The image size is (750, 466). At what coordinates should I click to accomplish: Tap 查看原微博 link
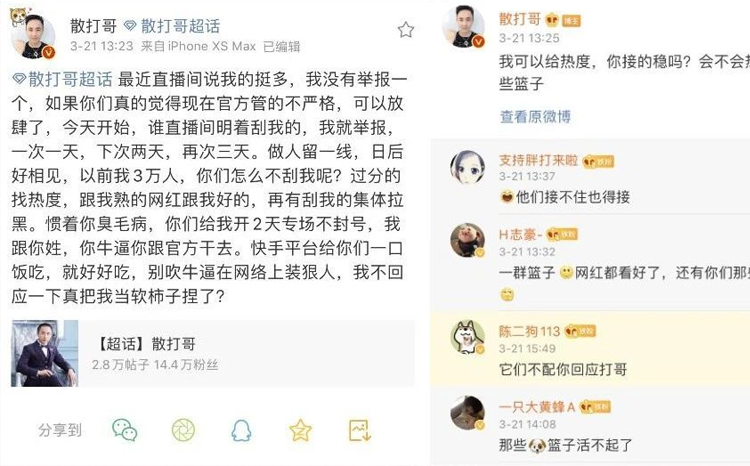coord(535,116)
